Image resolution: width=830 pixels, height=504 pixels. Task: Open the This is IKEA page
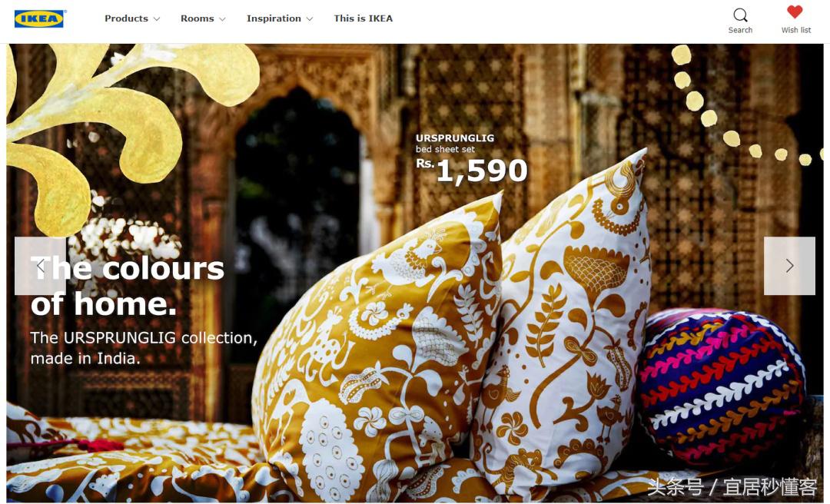363,18
